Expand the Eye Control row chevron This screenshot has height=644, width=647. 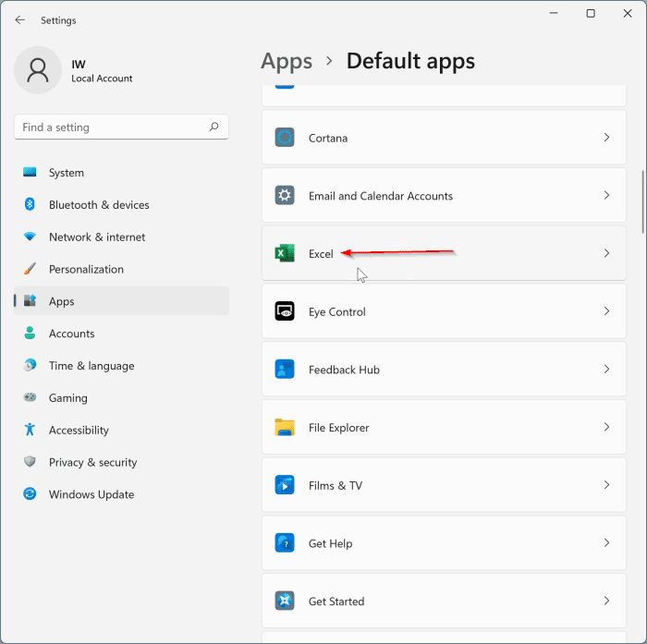606,311
